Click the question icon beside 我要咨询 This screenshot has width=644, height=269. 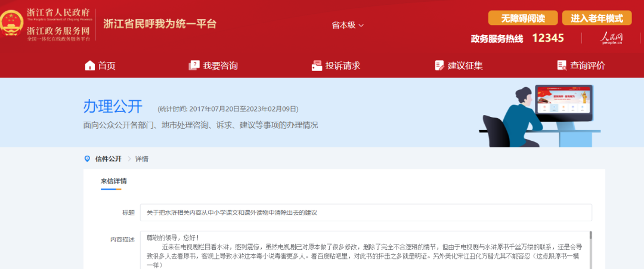(194, 65)
